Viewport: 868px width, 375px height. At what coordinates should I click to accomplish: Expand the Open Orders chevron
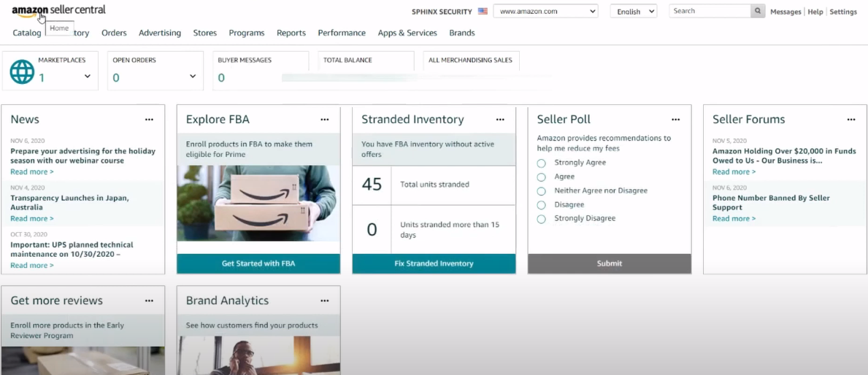coord(193,77)
